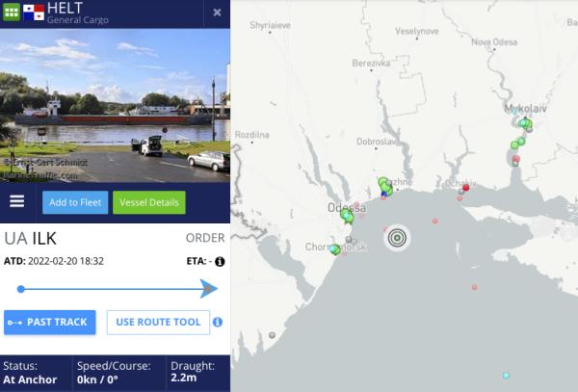This screenshot has width=578, height=392.
Task: Click the Add to Fleet button
Action: click(75, 202)
